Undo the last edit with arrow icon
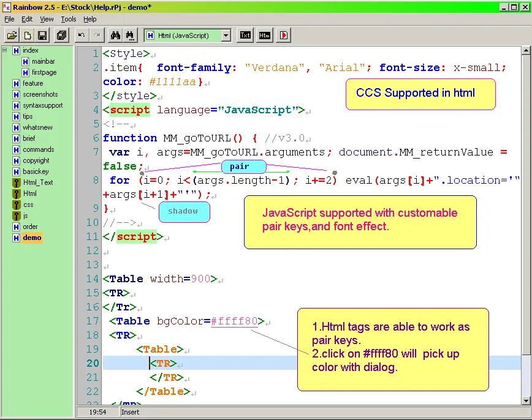Image resolution: width=532 pixels, height=420 pixels. [82, 36]
